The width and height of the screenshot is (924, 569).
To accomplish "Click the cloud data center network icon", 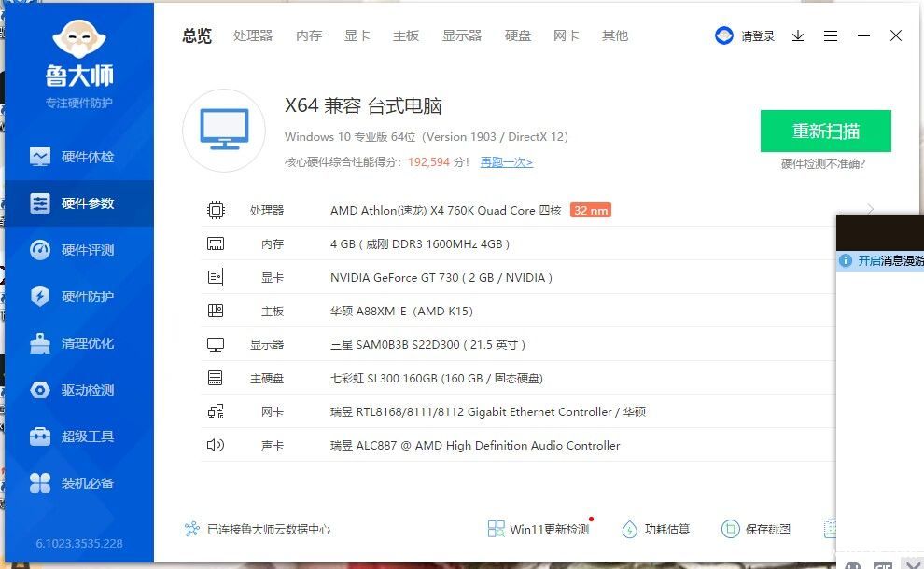I will click(x=192, y=529).
